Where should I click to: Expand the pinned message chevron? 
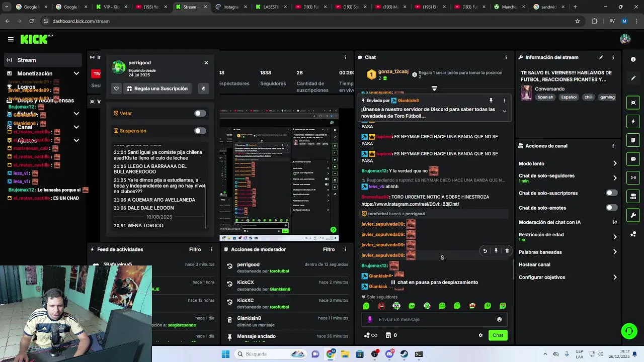pos(504,111)
